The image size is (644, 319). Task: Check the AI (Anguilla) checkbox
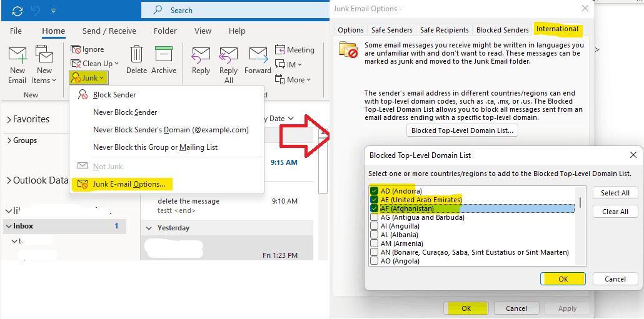(374, 226)
